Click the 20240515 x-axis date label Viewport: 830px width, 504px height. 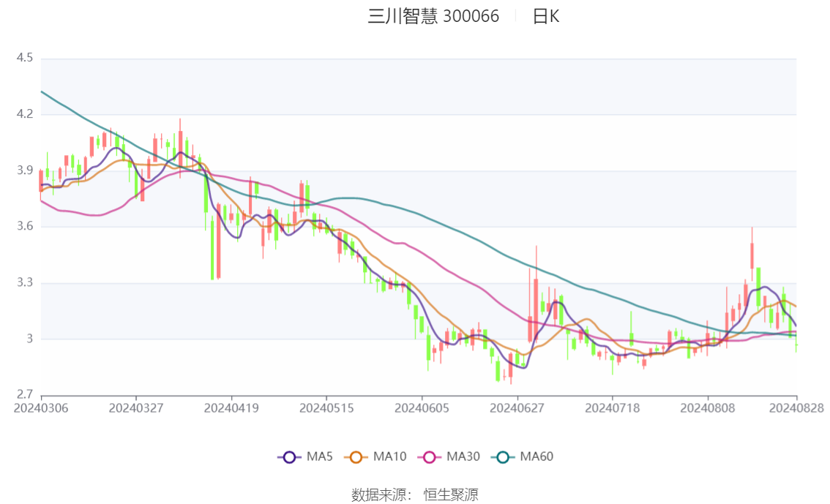(x=326, y=408)
